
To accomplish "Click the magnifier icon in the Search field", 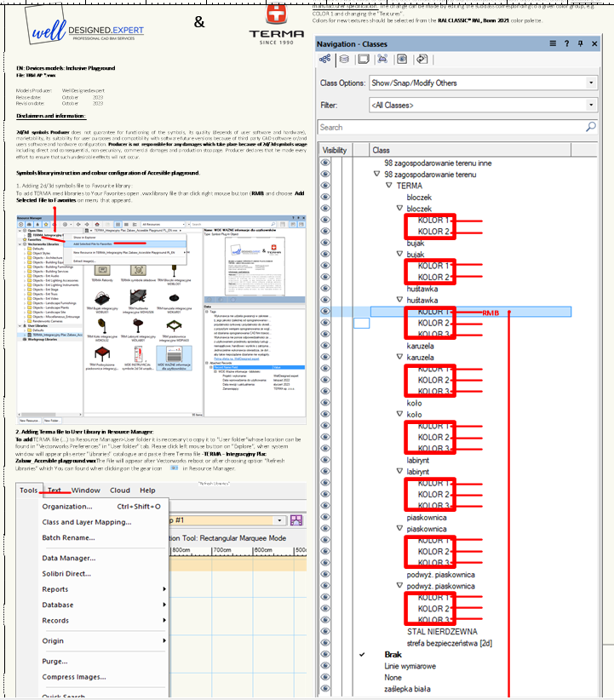I will (591, 127).
